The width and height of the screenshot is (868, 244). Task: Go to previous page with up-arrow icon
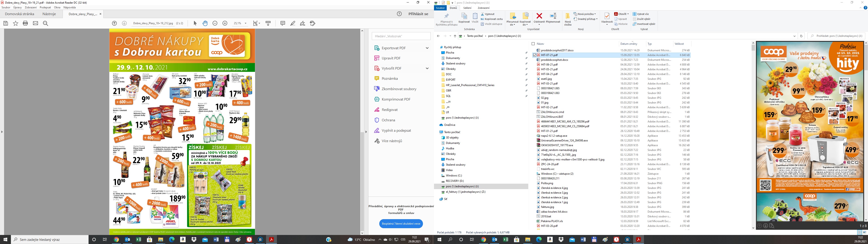[x=115, y=23]
